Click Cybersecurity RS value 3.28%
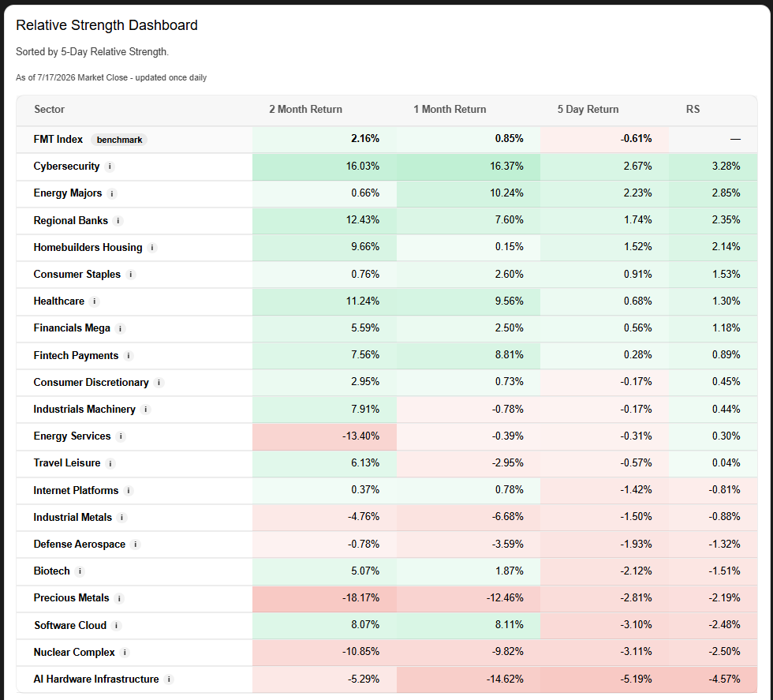Image resolution: width=773 pixels, height=700 pixels. pyautogui.click(x=726, y=167)
